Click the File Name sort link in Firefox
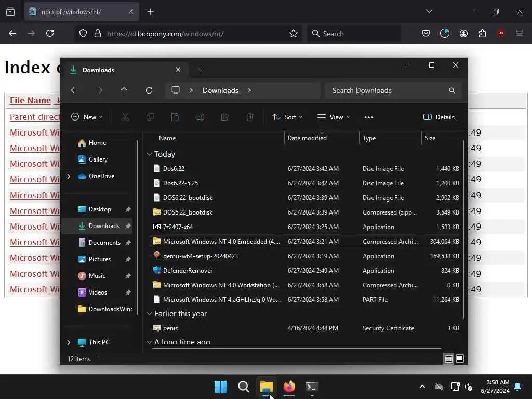Screen dimensions: 532x399 point(30,100)
